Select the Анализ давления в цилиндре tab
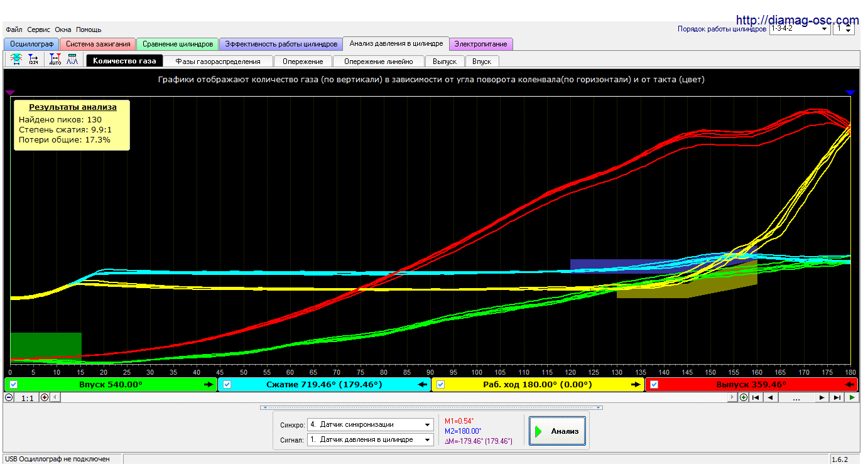868x467 pixels. [396, 43]
